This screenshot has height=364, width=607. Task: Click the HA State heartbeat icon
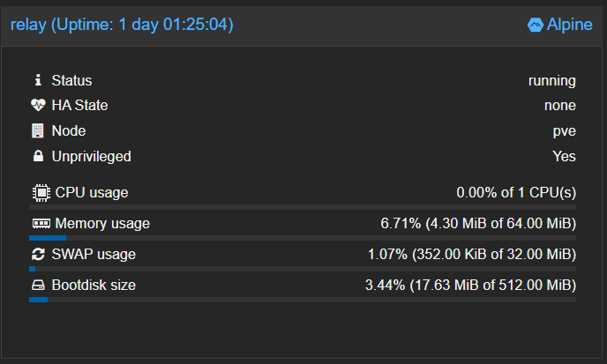point(38,105)
